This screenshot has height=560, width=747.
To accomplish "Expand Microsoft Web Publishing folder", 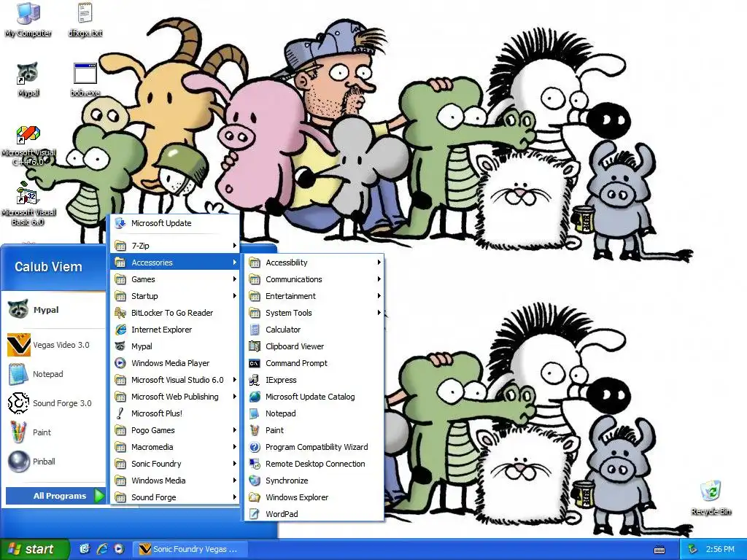I will (175, 397).
